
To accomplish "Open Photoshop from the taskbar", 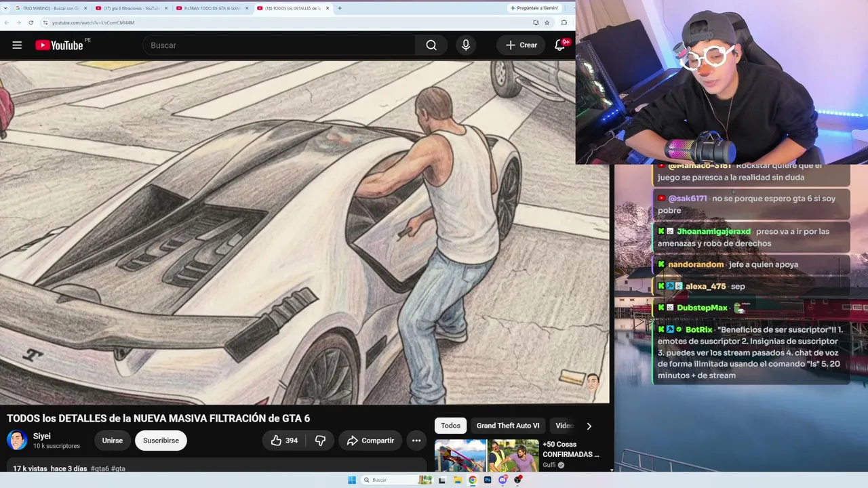I will click(x=488, y=480).
